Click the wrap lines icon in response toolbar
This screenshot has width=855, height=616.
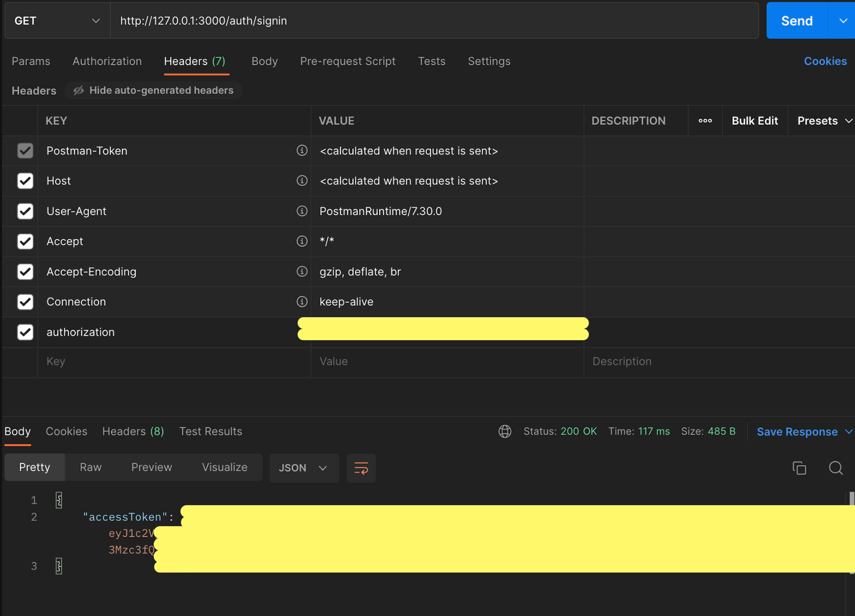361,468
